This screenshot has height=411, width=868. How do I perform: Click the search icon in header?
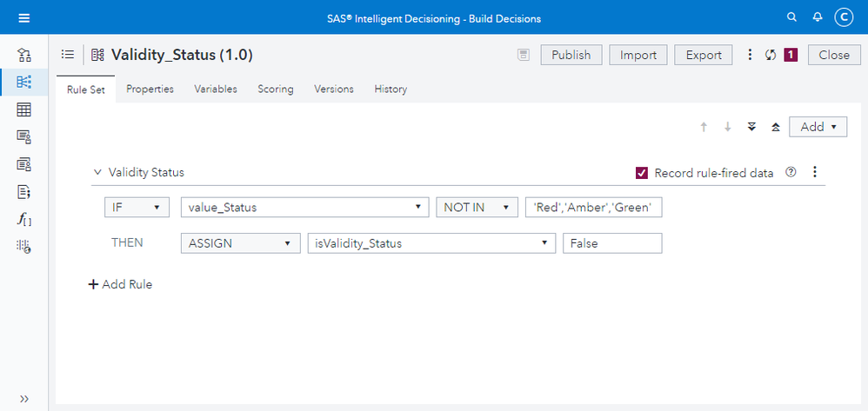pos(791,17)
